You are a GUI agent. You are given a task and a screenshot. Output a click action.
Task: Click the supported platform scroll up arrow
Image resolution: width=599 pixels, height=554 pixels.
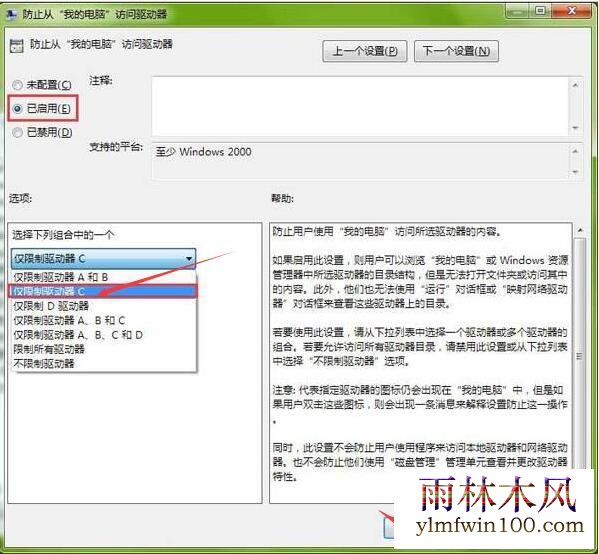point(576,151)
